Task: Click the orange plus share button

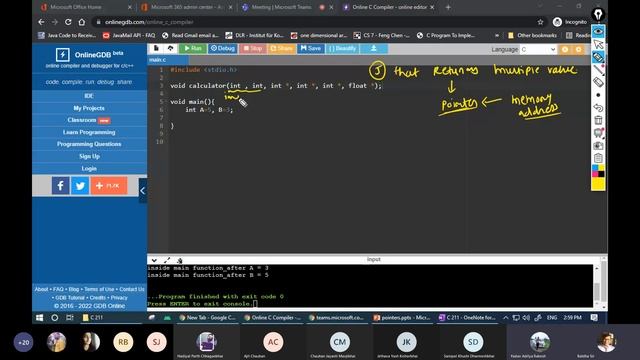Action: point(109,186)
